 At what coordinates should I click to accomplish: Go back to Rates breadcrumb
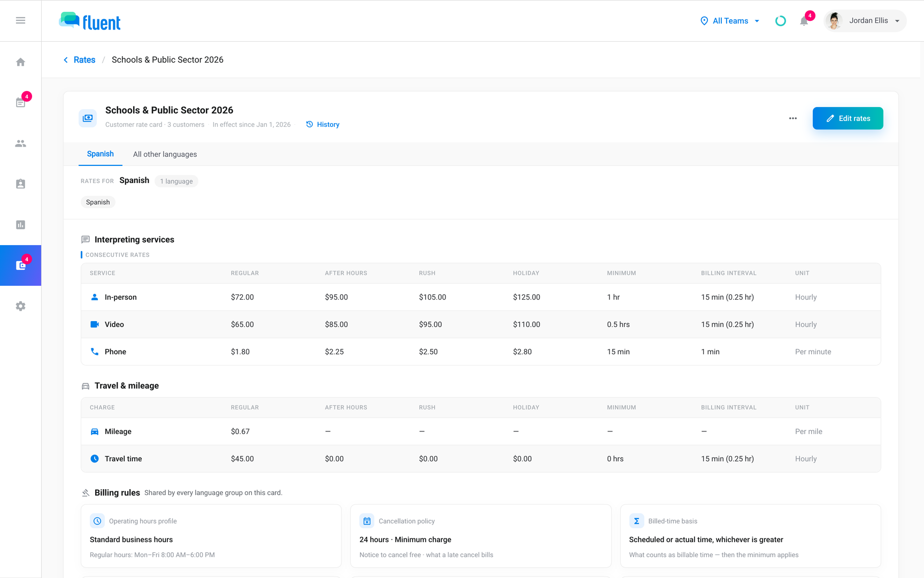tap(79, 60)
